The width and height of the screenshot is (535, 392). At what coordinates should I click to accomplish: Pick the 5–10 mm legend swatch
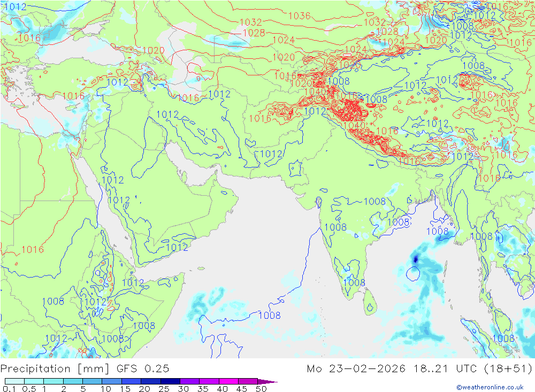pos(93,381)
